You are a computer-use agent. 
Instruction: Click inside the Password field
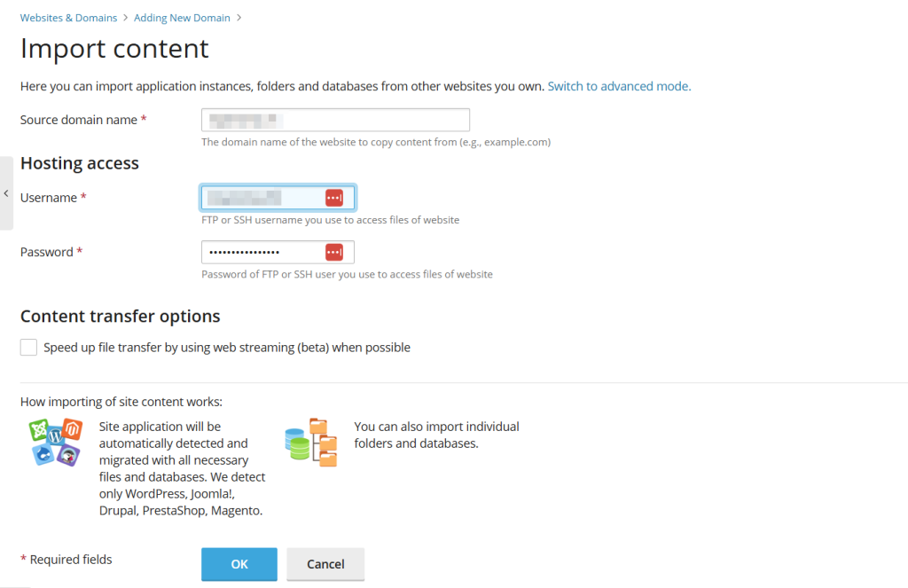point(266,252)
